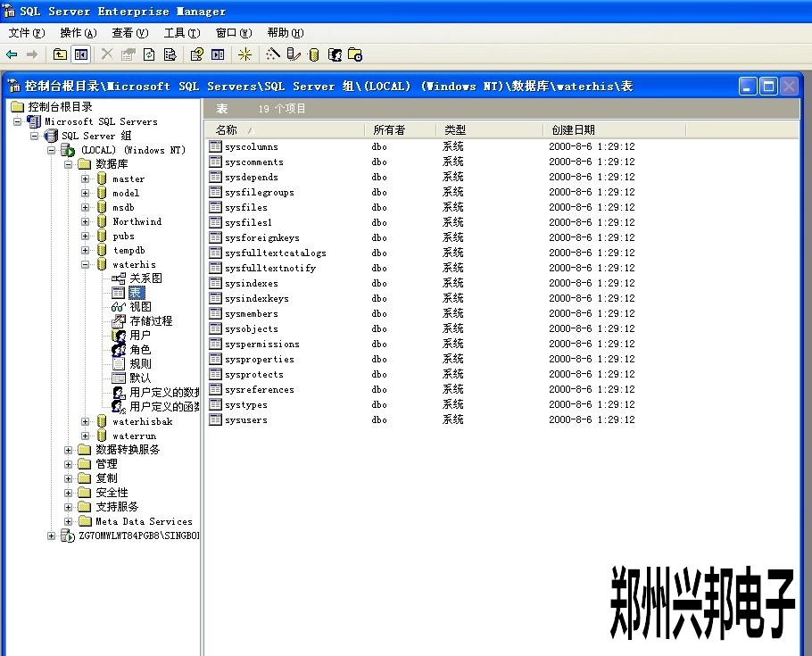The width and height of the screenshot is (812, 656).
Task: Collapse the 数据库 folder
Action: tap(69, 165)
